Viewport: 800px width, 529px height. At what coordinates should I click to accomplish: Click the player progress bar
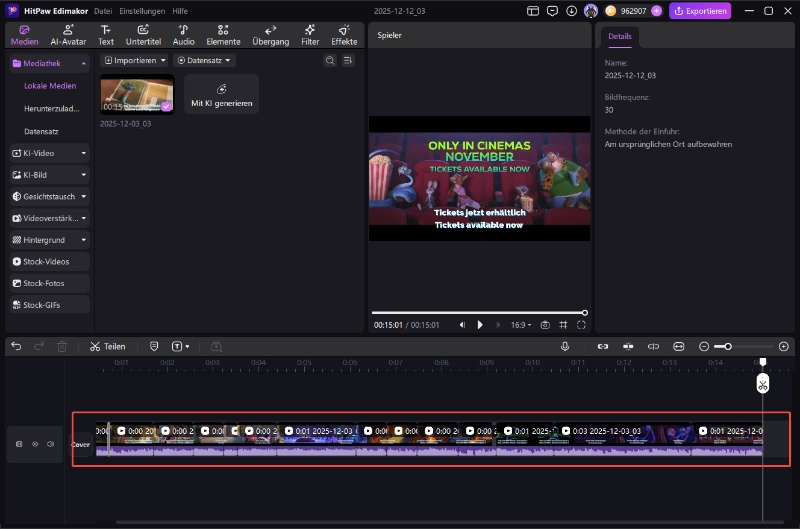point(480,313)
